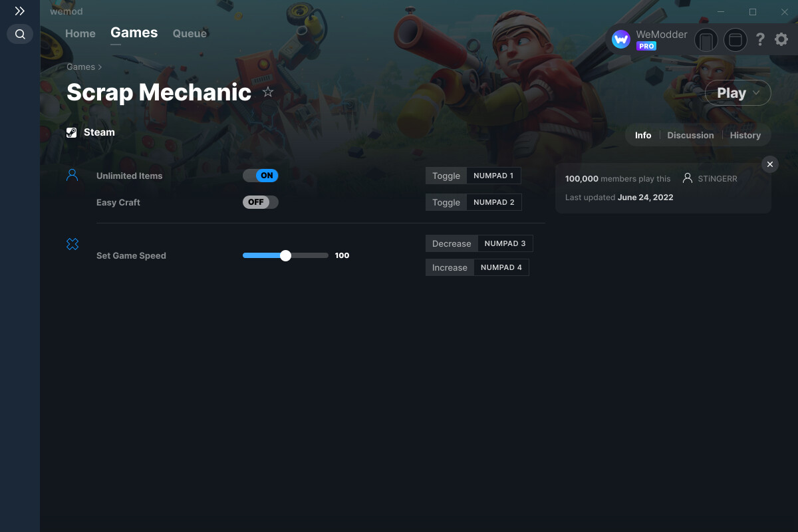
Task: Open search from the sidebar magnifier
Action: [19, 34]
